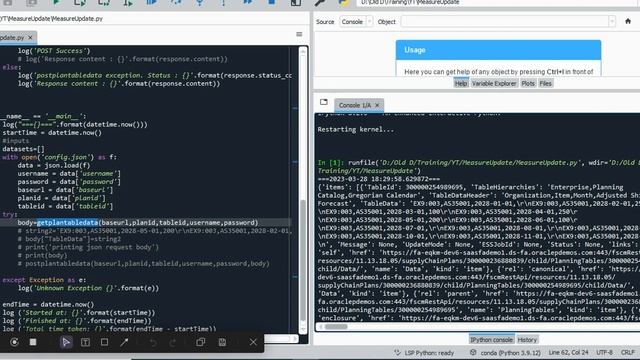The width and height of the screenshot is (640, 360).
Task: Close the overlay annotation bar with X
Action: pos(253,342)
